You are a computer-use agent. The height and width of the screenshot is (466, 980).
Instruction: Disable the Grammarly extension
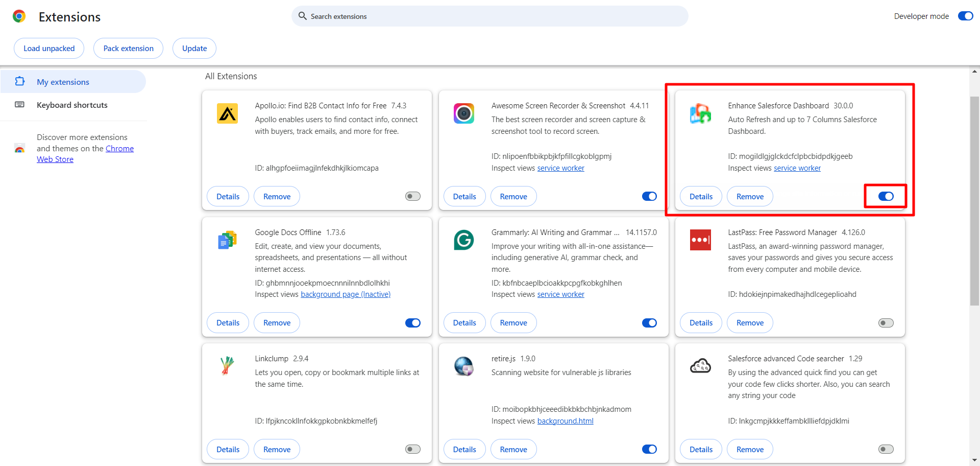649,323
